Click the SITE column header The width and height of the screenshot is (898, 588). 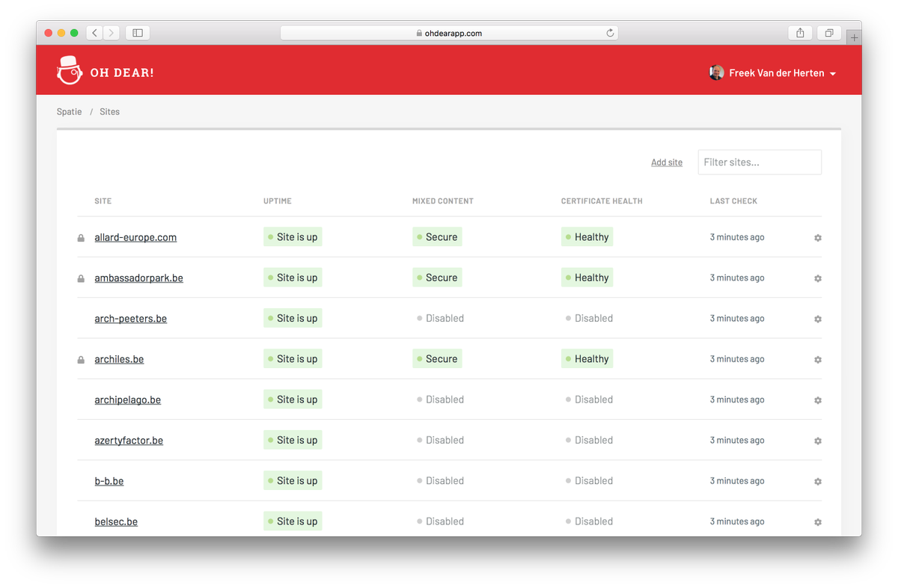click(x=103, y=201)
